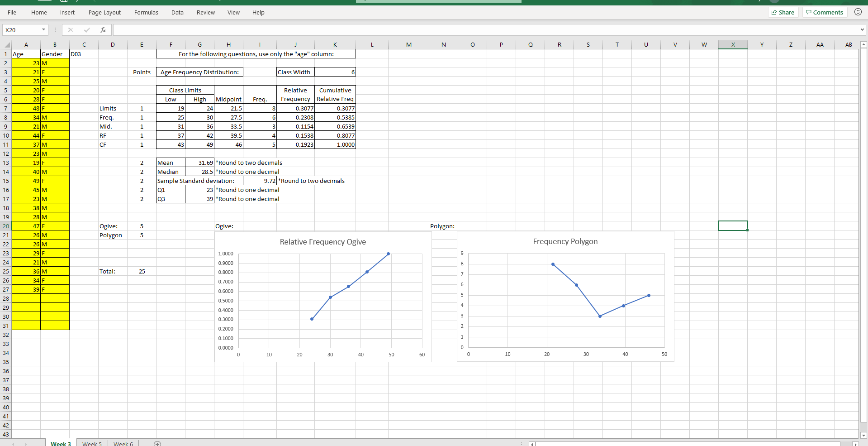
Task: Select standard deviation value 9.72
Action: point(260,181)
